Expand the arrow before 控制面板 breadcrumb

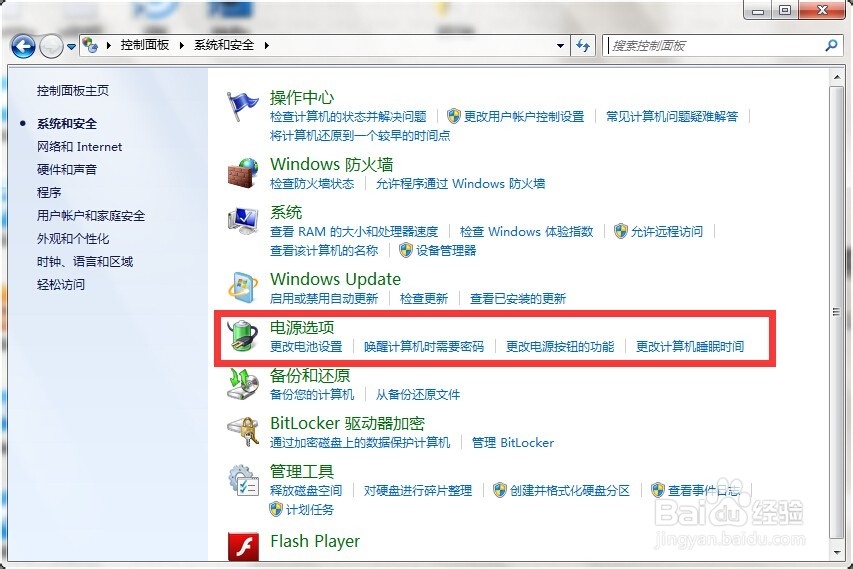tap(109, 45)
